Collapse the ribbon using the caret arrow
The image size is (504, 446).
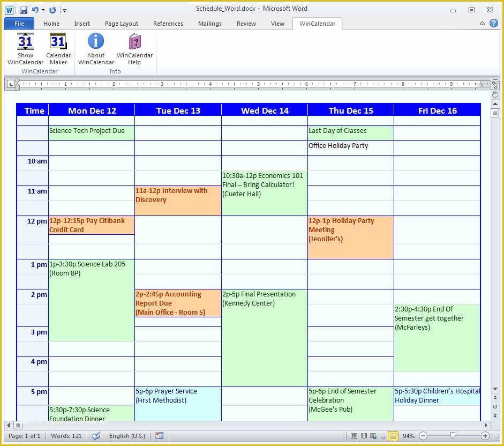click(482, 24)
